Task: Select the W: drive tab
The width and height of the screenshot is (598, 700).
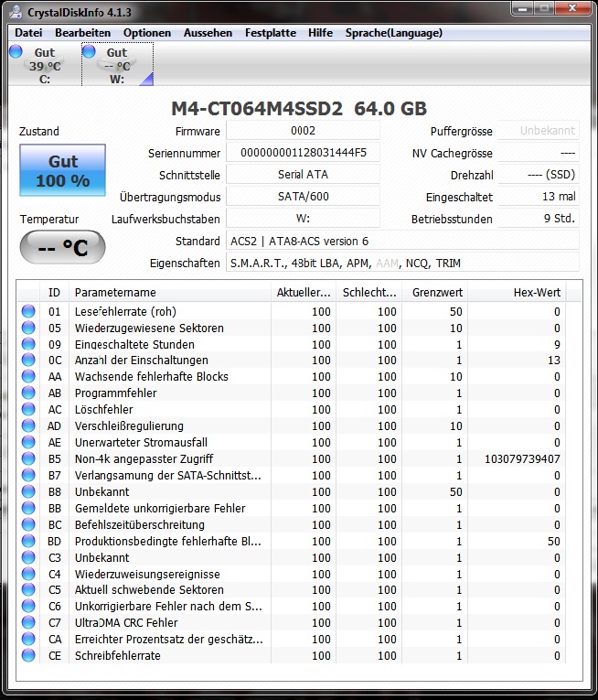Action: click(x=117, y=65)
